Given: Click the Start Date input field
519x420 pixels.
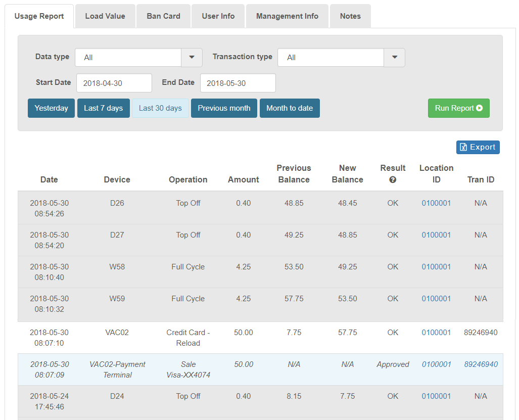Looking at the screenshot, I should pyautogui.click(x=114, y=83).
